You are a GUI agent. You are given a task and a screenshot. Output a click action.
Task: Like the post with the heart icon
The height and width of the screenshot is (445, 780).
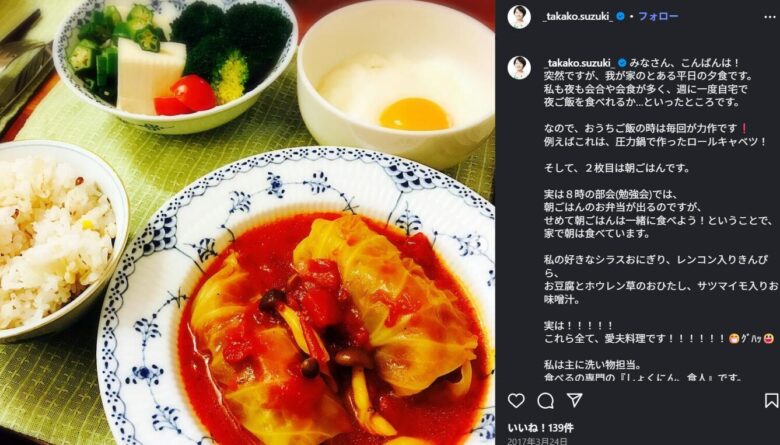coord(516,400)
